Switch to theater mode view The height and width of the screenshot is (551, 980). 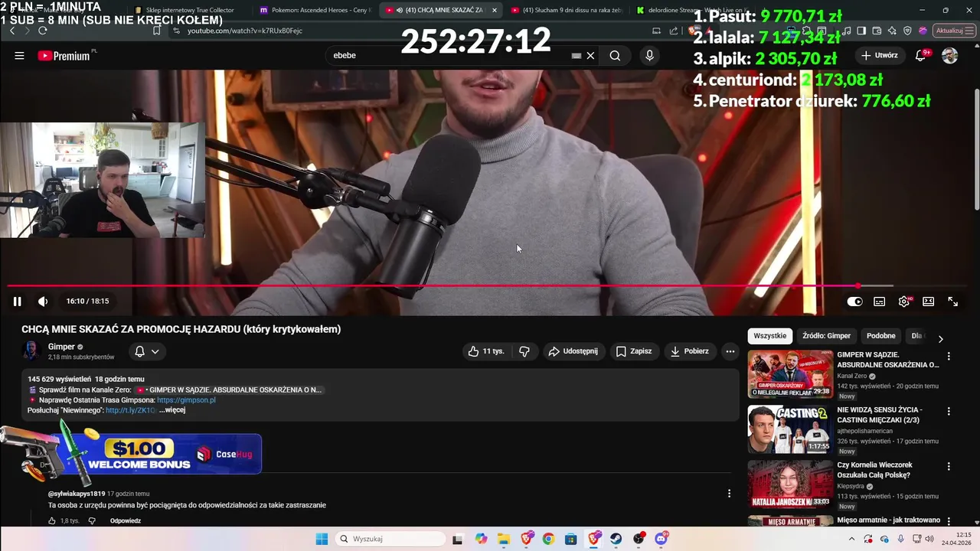click(929, 302)
